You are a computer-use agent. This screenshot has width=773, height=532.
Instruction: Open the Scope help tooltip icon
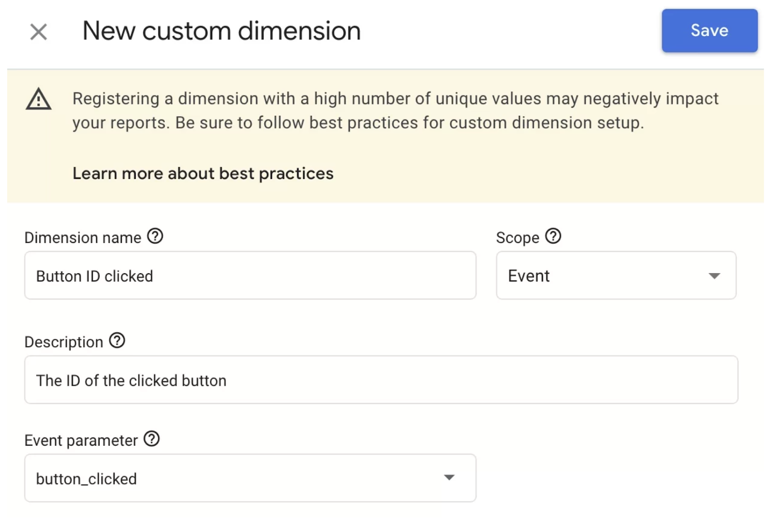click(x=553, y=237)
